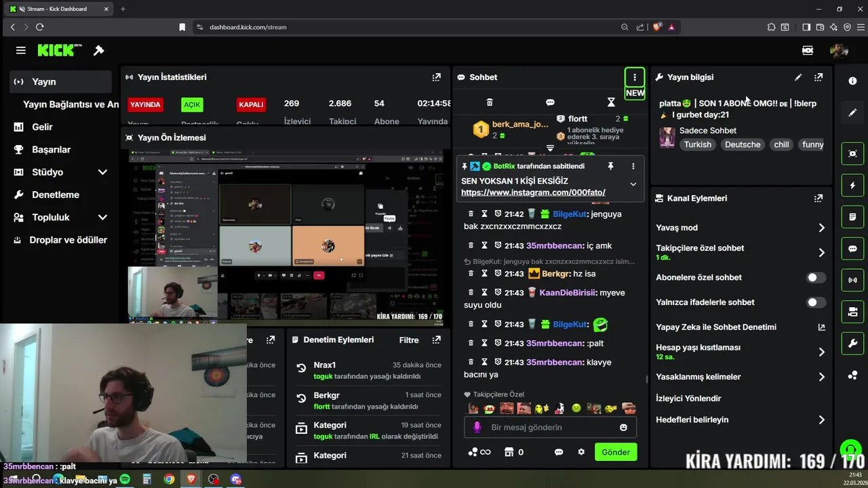Delete BilgeKut's jenguya bak message
Image resolution: width=868 pixels, height=488 pixels.
[471, 213]
